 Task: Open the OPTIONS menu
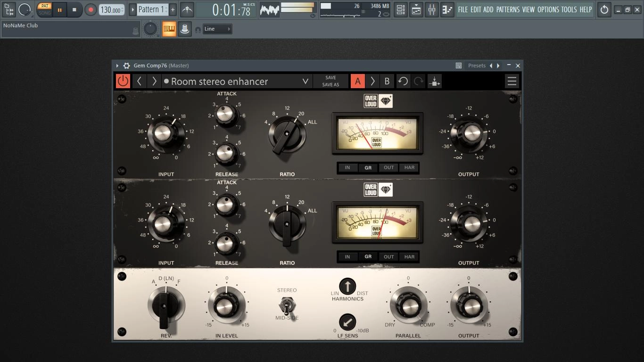point(548,9)
